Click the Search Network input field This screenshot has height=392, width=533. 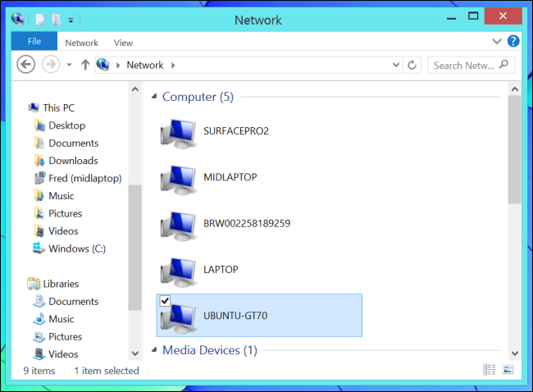point(463,65)
